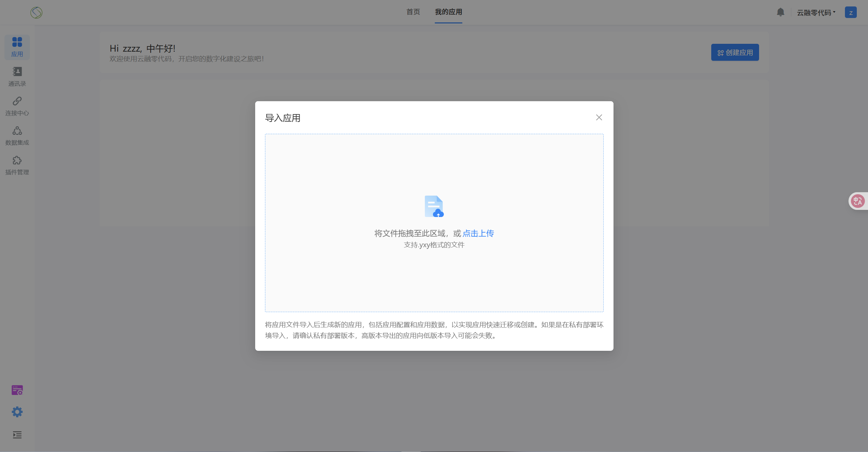Click the purple console icon in sidebar

(x=17, y=390)
